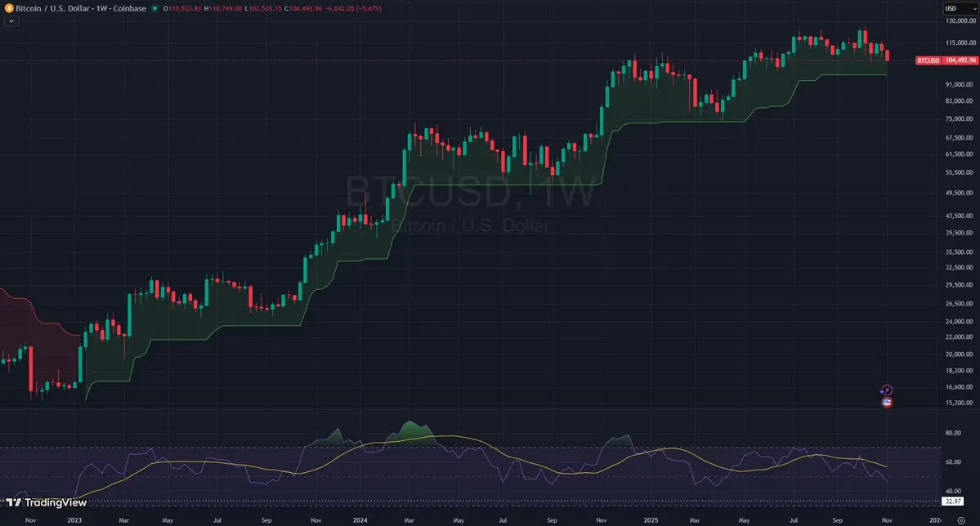This screenshot has width=980, height=526.
Task: Click the green market status dot
Action: (x=154, y=8)
